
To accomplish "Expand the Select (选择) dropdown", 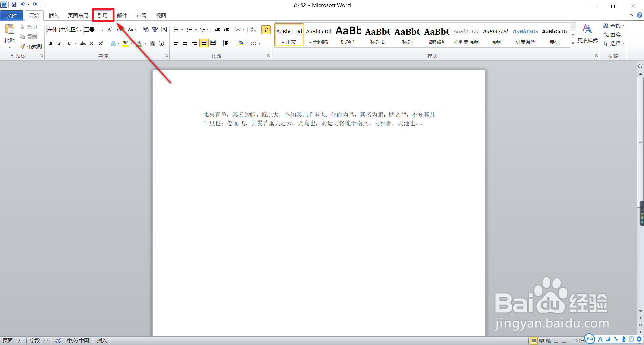I will [x=614, y=43].
